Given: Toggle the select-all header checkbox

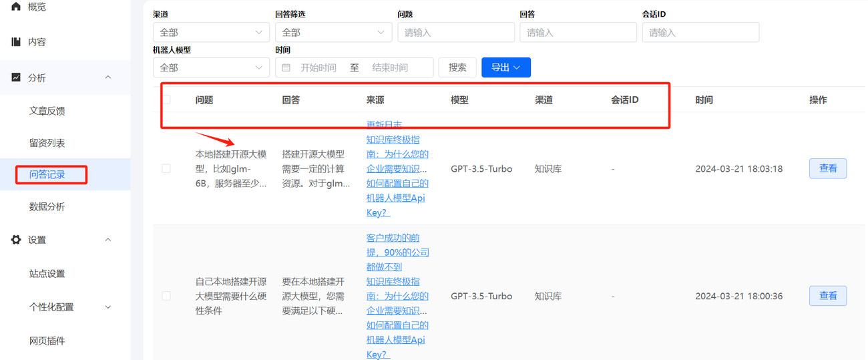Looking at the screenshot, I should tap(166, 100).
